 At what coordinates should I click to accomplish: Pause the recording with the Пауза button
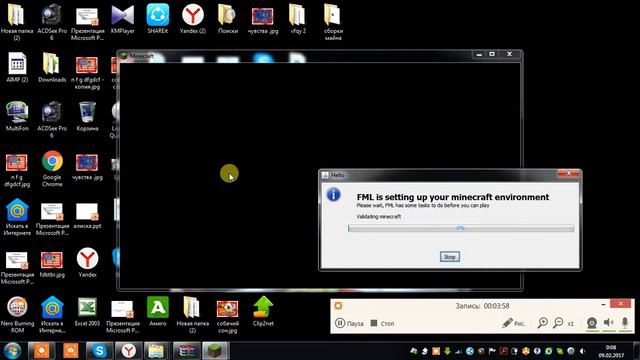[349, 323]
